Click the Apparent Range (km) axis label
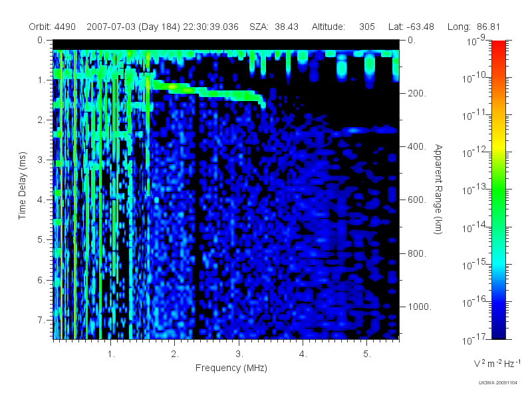 coord(438,189)
